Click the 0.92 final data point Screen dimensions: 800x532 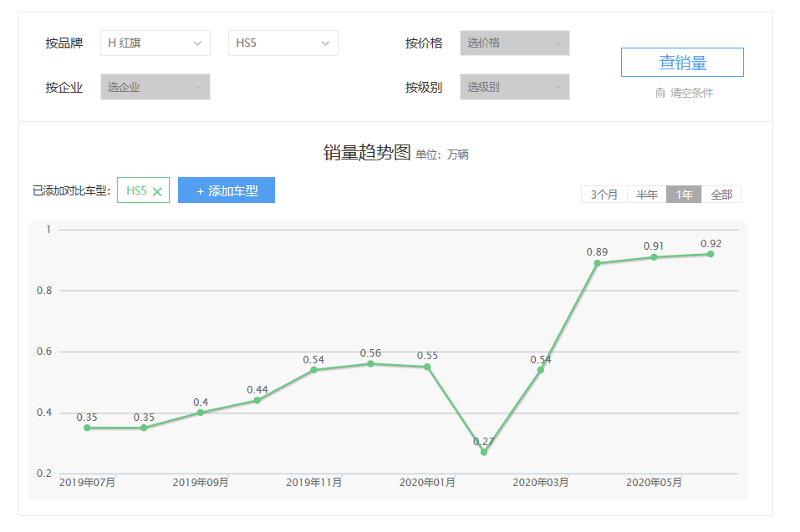(711, 254)
